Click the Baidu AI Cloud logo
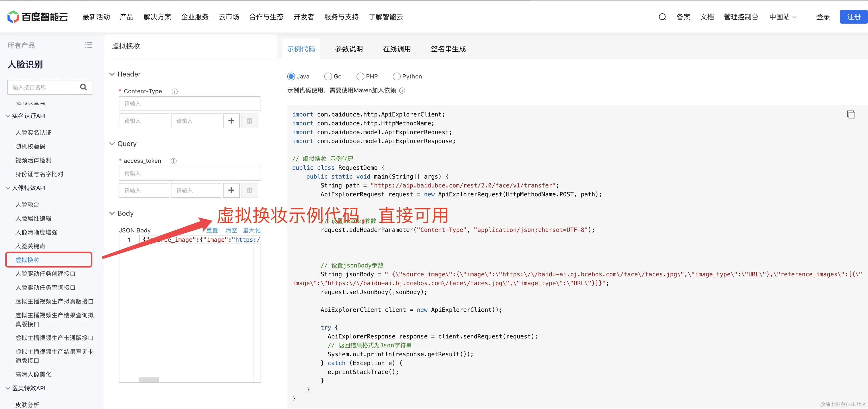 [x=37, y=17]
